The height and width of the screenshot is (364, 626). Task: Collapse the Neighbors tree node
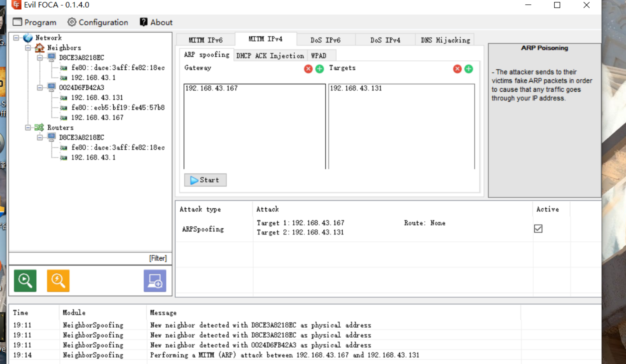click(x=28, y=48)
